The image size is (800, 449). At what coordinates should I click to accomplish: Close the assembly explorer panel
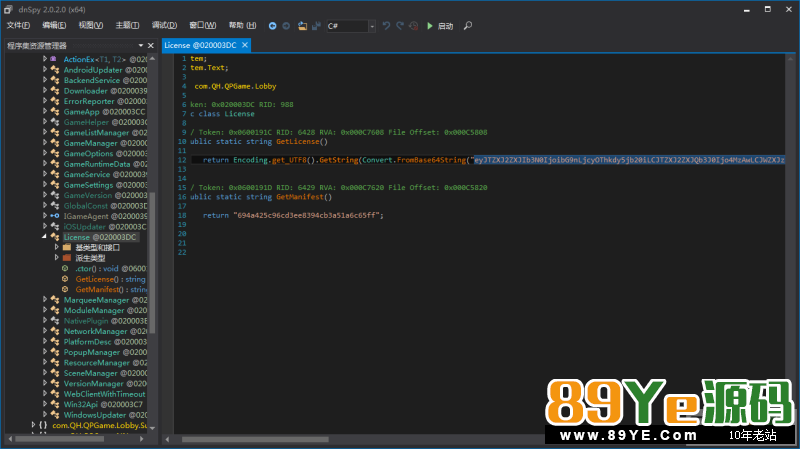coord(151,45)
